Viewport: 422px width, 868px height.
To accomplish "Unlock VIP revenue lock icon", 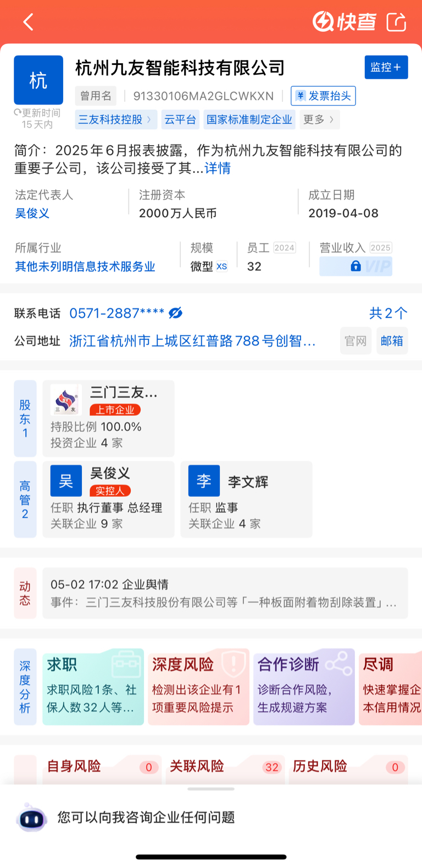I will point(356,266).
